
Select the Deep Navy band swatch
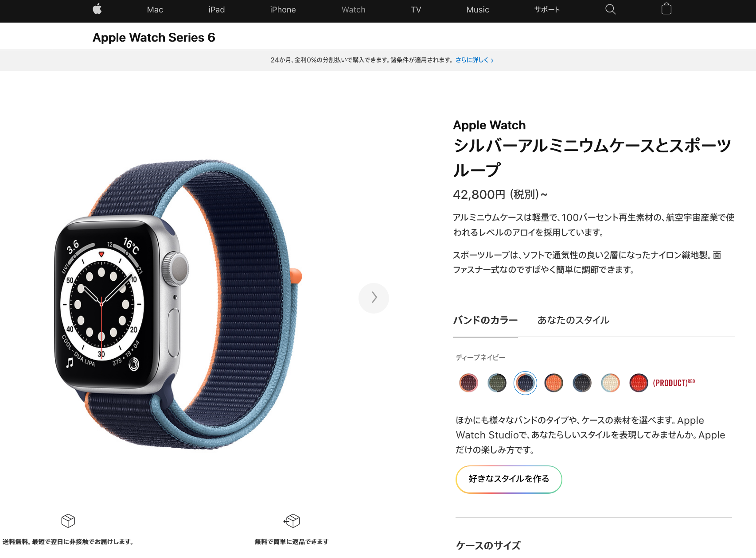525,383
